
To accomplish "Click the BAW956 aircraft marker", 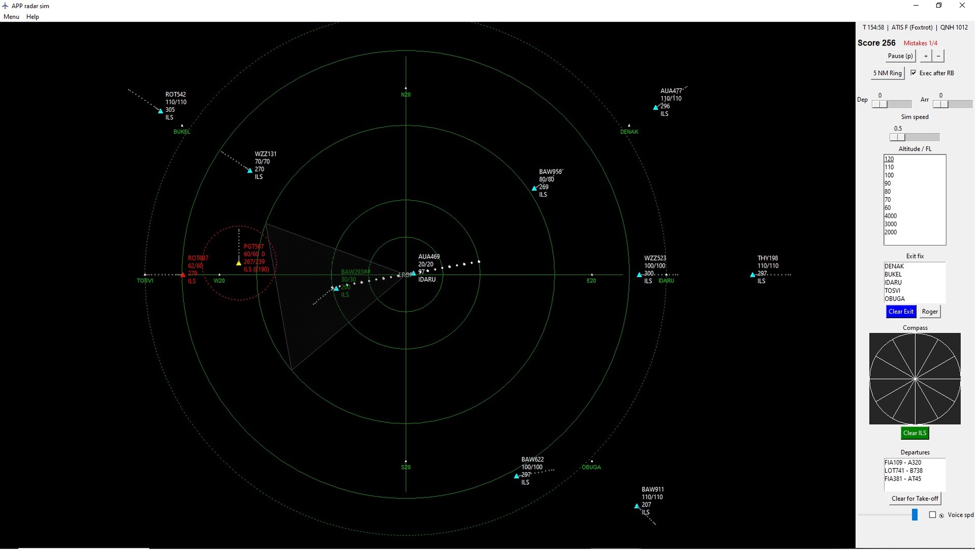I will tap(534, 188).
